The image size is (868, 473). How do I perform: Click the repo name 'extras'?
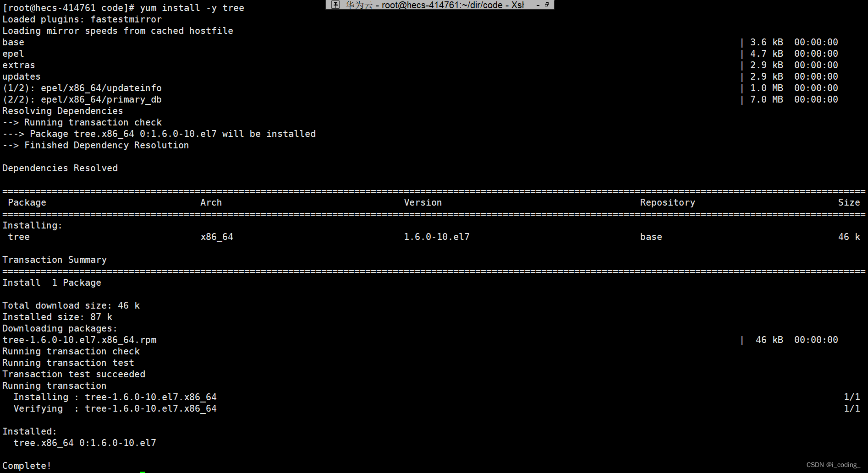(19, 65)
